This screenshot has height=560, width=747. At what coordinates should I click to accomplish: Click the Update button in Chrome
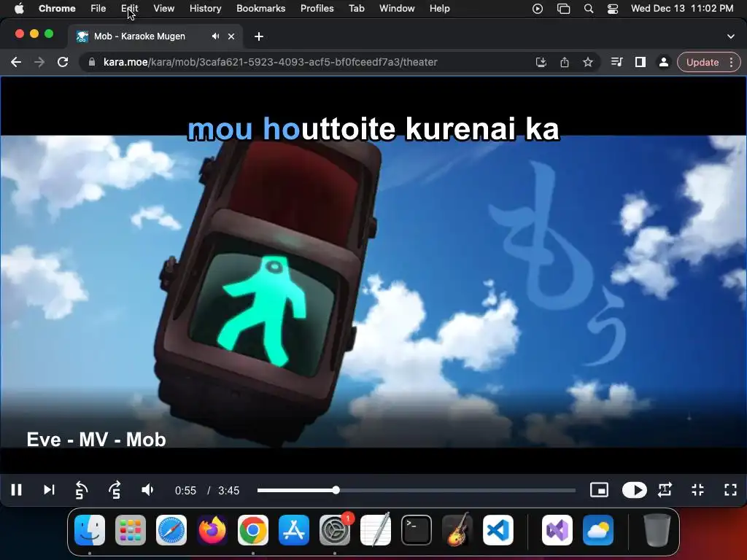tap(703, 63)
